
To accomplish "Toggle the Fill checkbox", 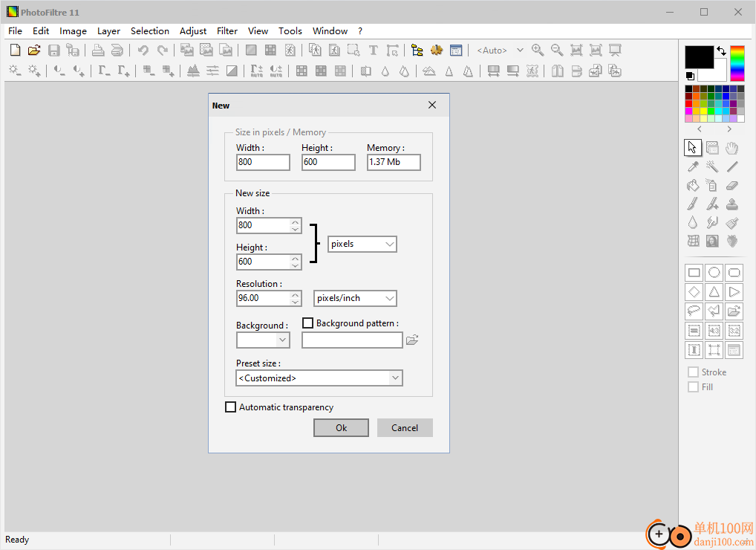I will click(694, 387).
